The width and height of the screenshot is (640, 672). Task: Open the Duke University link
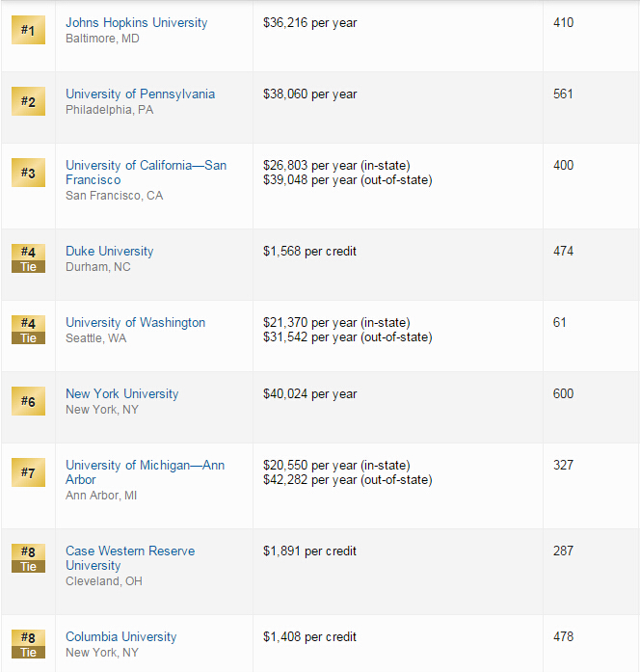pos(109,251)
